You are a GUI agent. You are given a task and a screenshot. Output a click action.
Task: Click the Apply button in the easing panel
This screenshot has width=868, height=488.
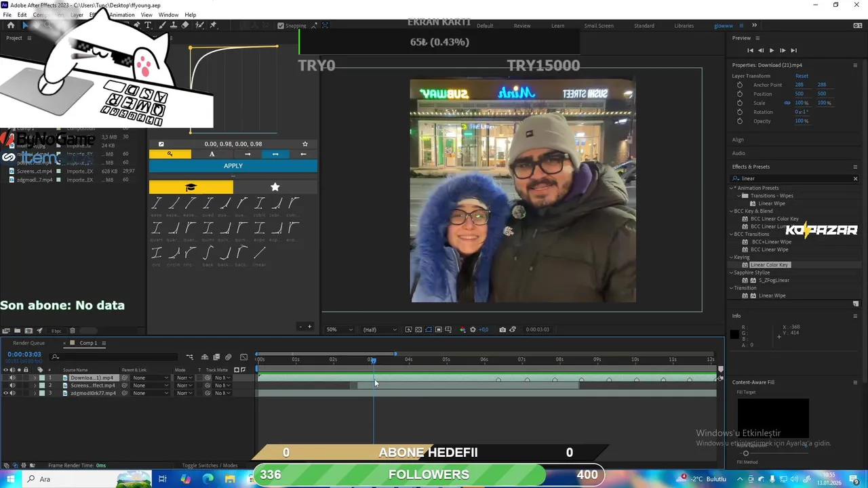pyautogui.click(x=233, y=166)
